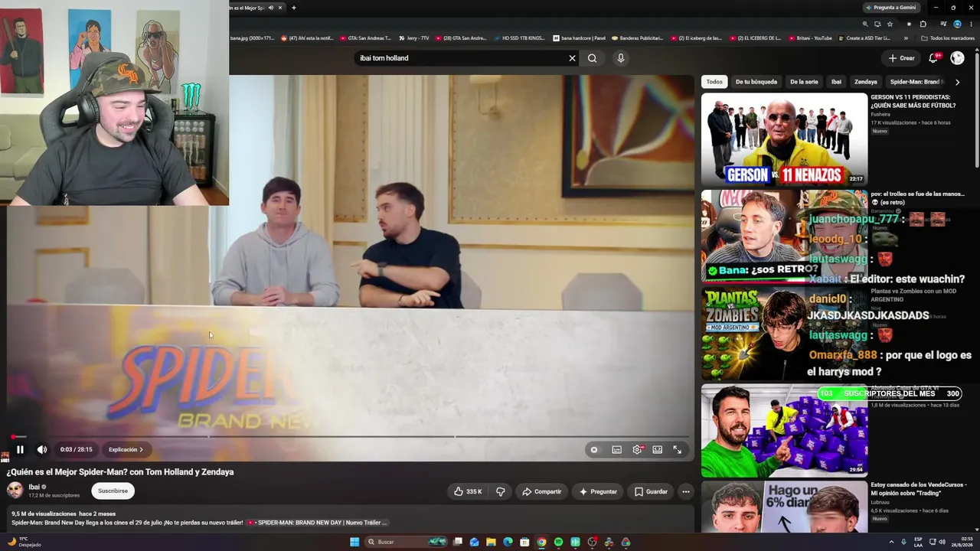980x551 pixels.
Task: Open a new browser tab
Action: pos(294,8)
